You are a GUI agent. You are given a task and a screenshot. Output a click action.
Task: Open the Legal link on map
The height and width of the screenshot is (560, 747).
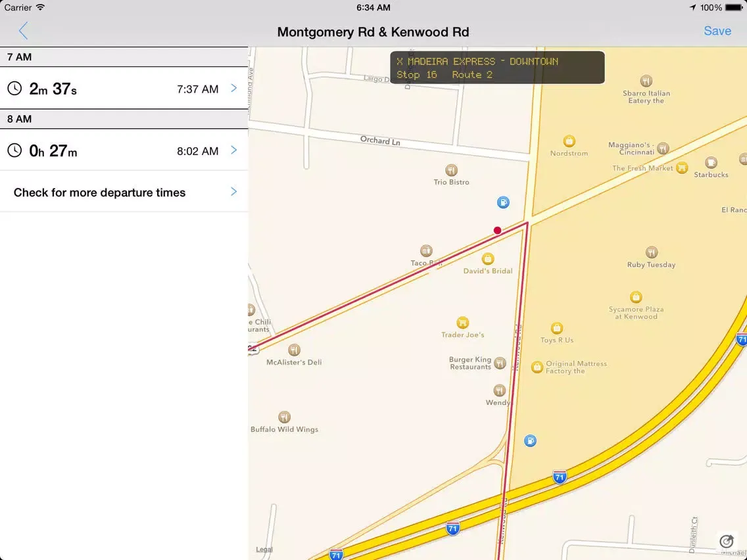[264, 549]
